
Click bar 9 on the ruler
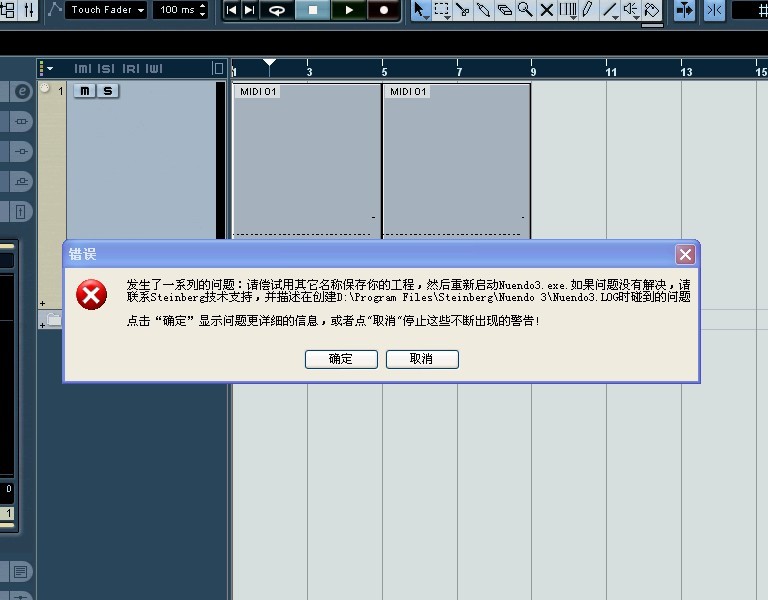(x=532, y=71)
